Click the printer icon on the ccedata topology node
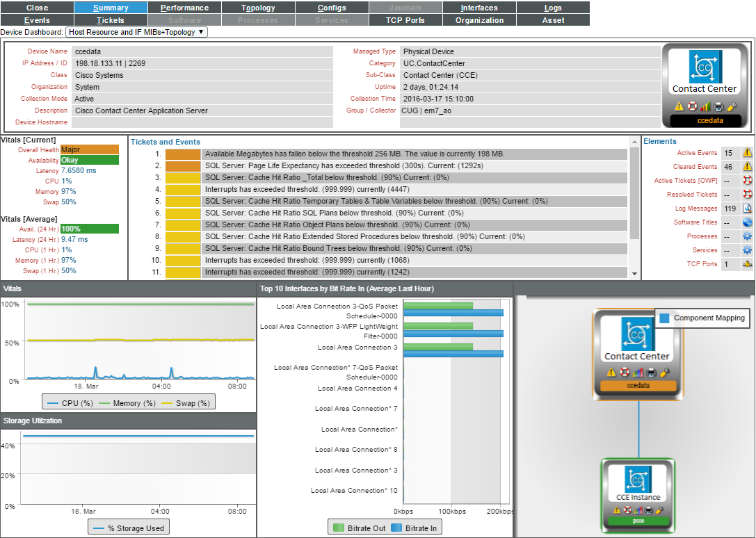Viewport: 756px width, 538px height. click(651, 373)
